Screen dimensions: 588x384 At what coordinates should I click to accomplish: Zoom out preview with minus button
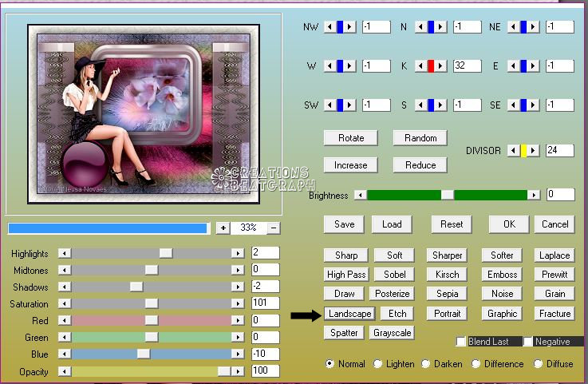point(274,228)
